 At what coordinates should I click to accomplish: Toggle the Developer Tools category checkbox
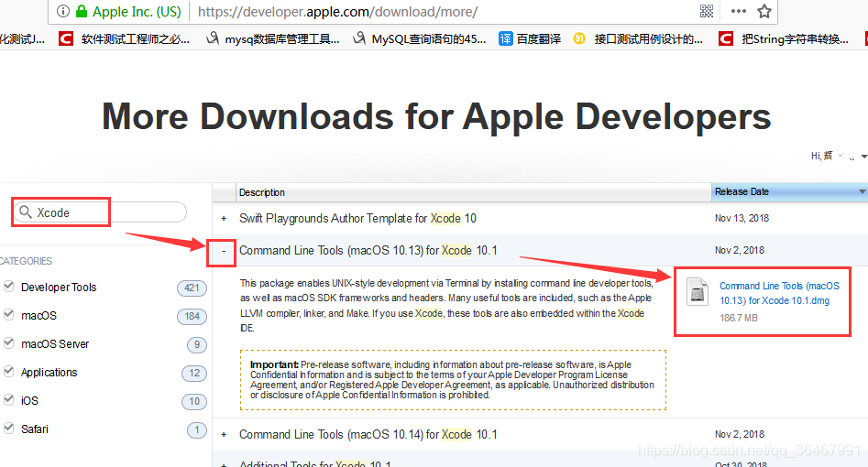coord(9,286)
